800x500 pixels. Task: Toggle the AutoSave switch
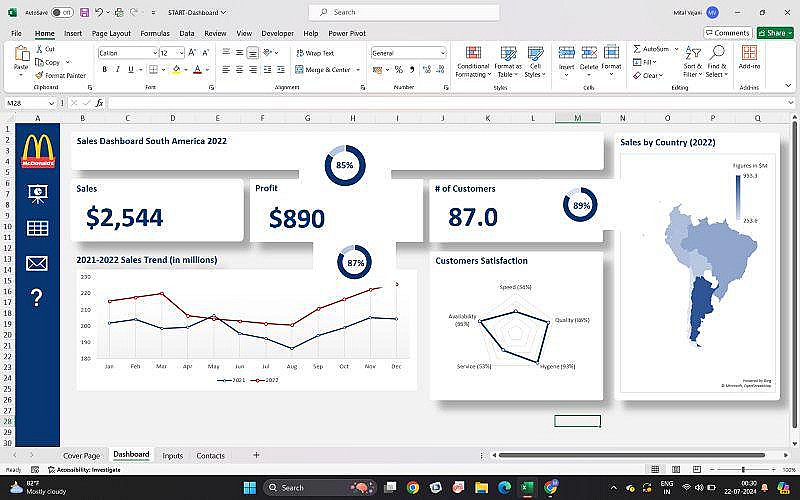(x=62, y=12)
